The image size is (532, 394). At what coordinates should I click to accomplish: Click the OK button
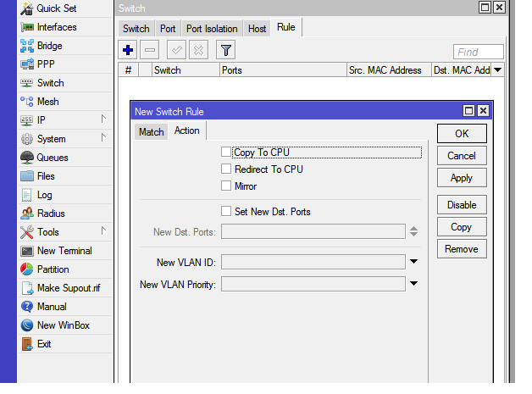point(462,133)
